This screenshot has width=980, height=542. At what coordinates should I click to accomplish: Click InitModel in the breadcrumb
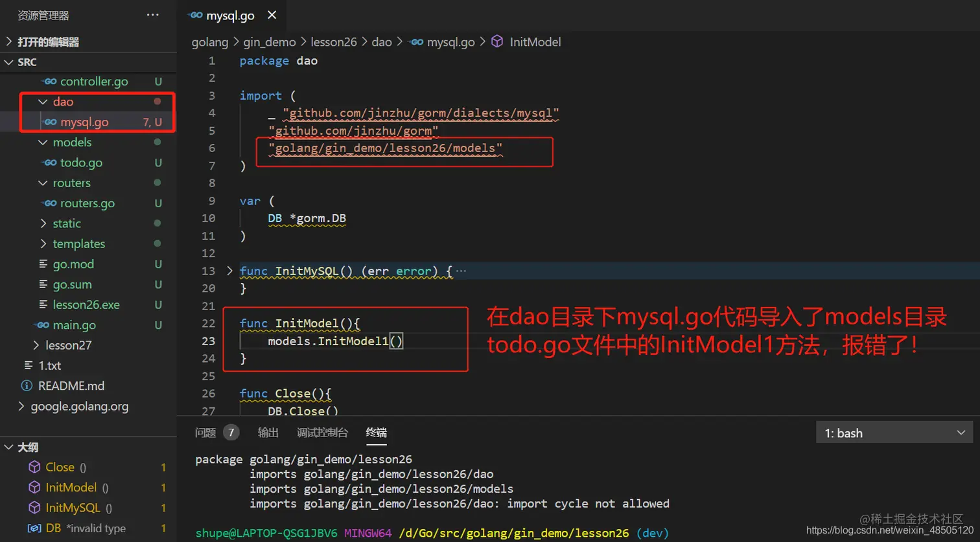[535, 41]
